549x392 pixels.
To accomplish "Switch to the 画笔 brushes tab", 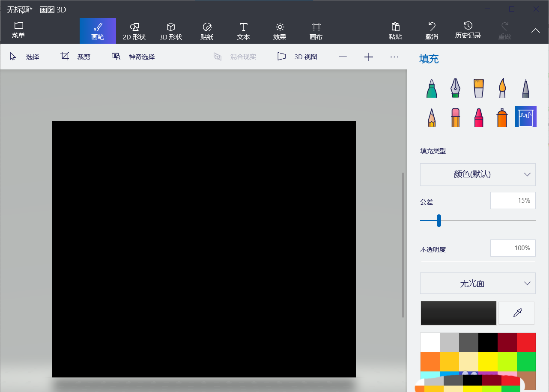I will pyautogui.click(x=98, y=31).
